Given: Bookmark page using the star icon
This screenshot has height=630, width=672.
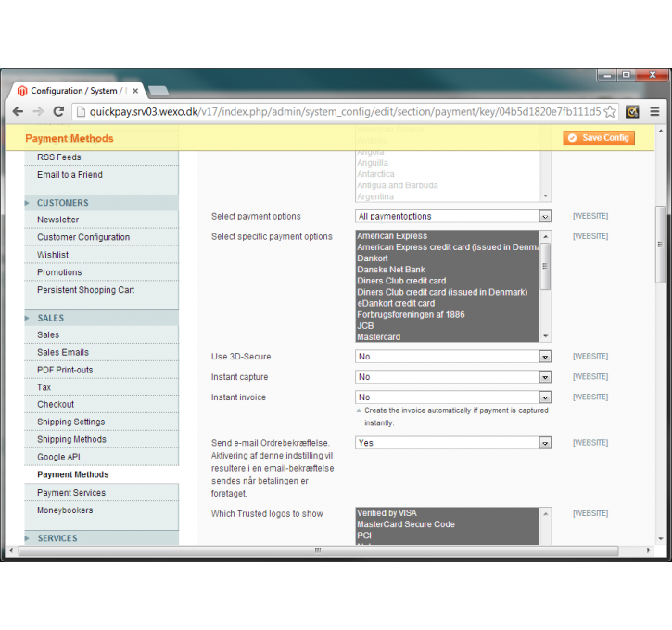Looking at the screenshot, I should click(609, 112).
